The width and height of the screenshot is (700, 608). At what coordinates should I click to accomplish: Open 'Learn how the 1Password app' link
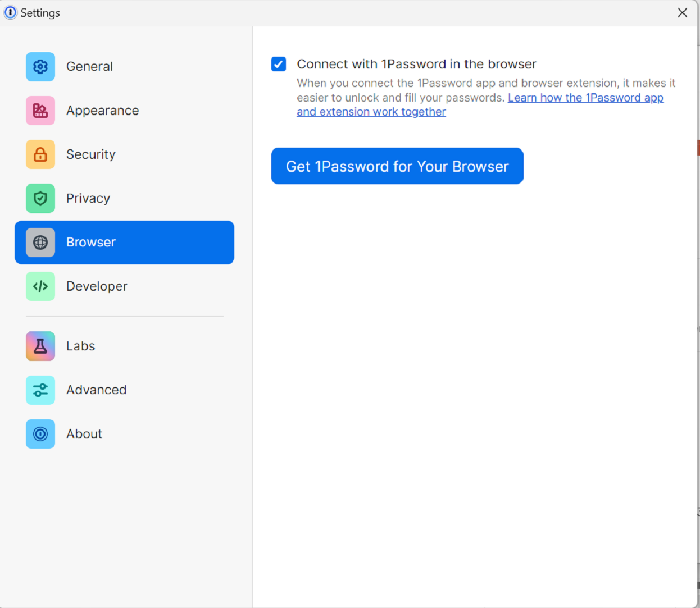click(586, 98)
